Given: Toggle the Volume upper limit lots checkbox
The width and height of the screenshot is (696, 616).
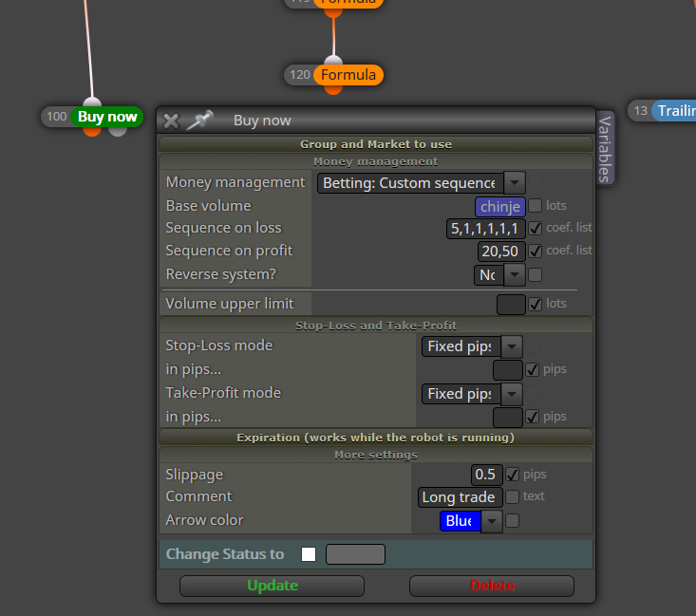Looking at the screenshot, I should (535, 304).
